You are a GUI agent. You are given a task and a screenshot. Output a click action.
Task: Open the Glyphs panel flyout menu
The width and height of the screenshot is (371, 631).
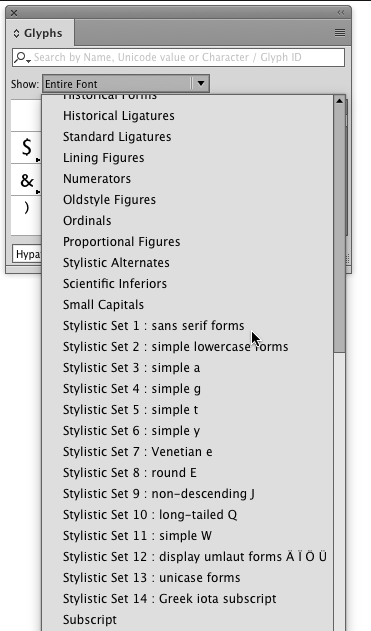(x=340, y=33)
